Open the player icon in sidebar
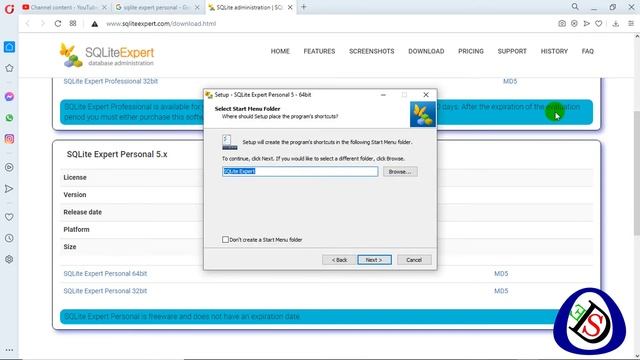 pyautogui.click(x=9, y=167)
